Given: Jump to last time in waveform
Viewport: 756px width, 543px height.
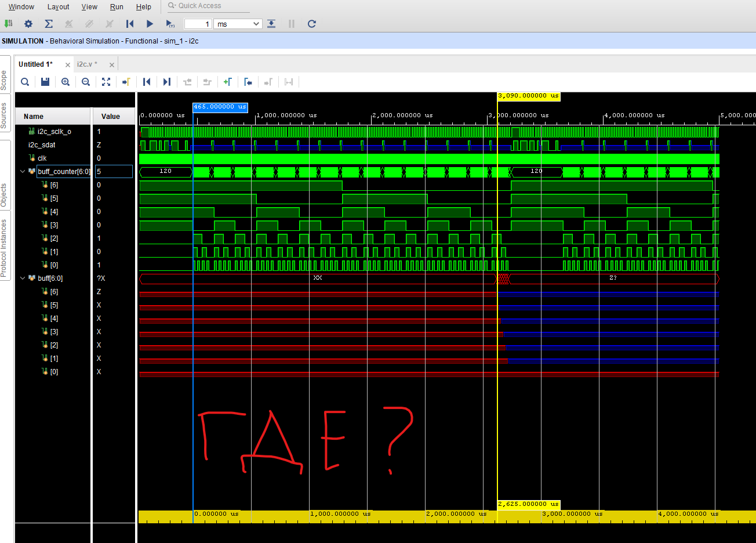Looking at the screenshot, I should tap(167, 82).
